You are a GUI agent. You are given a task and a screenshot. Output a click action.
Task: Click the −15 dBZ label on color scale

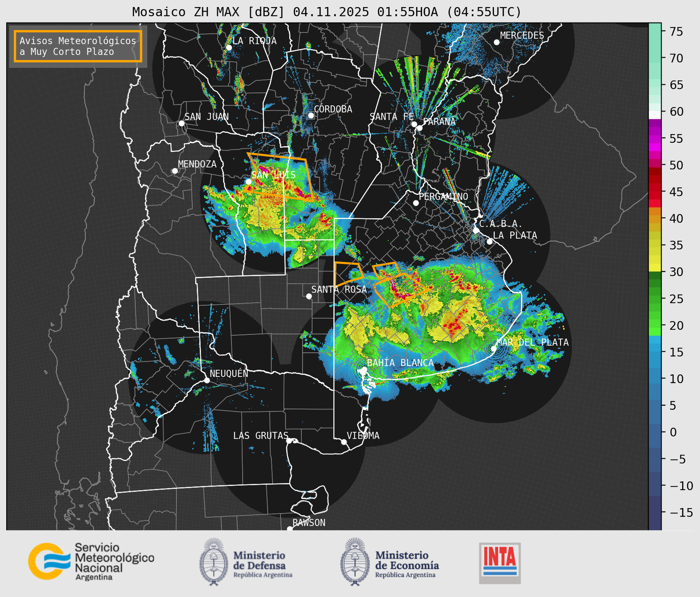coord(681,512)
